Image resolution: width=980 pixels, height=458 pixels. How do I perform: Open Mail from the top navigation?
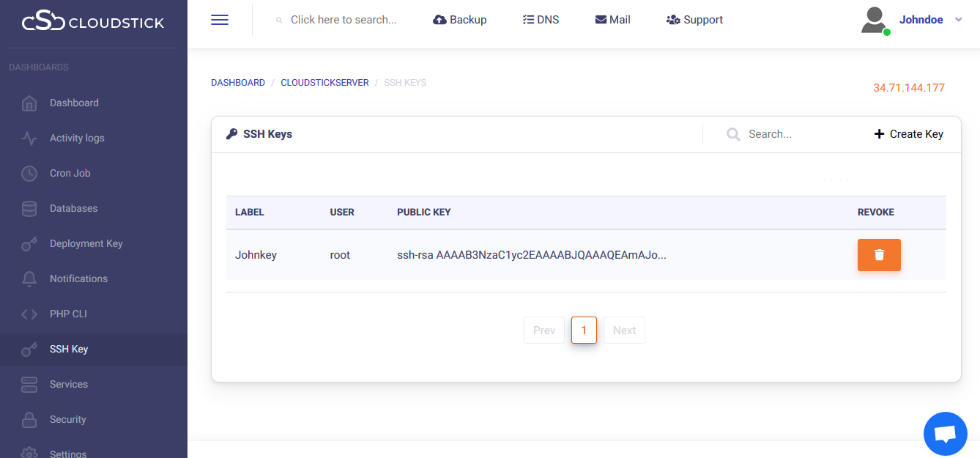click(612, 20)
